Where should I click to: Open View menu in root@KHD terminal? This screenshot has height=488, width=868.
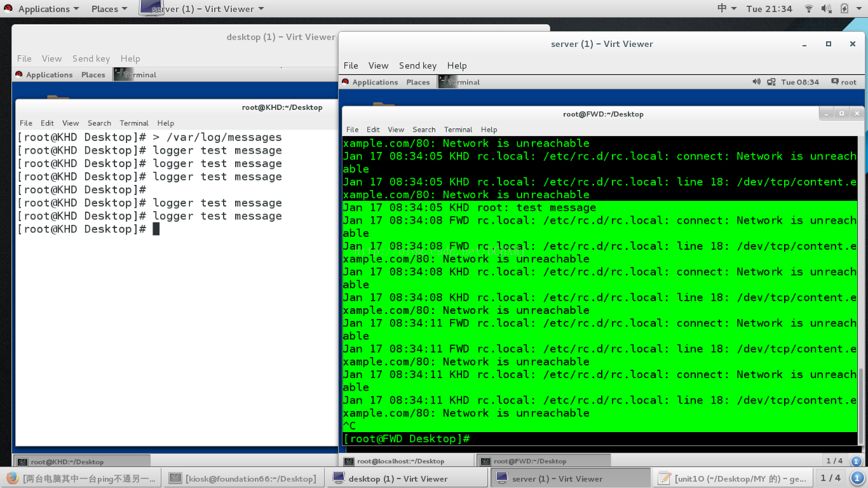71,123
